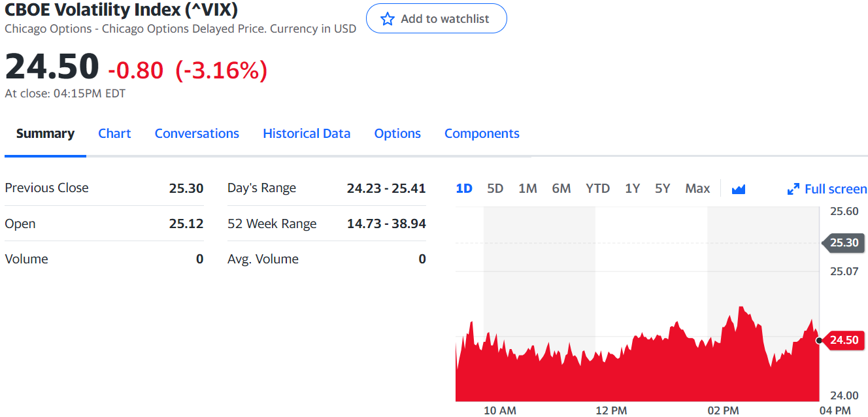Click the -0.80 change value
Screen dimensions: 868x417
(x=136, y=70)
